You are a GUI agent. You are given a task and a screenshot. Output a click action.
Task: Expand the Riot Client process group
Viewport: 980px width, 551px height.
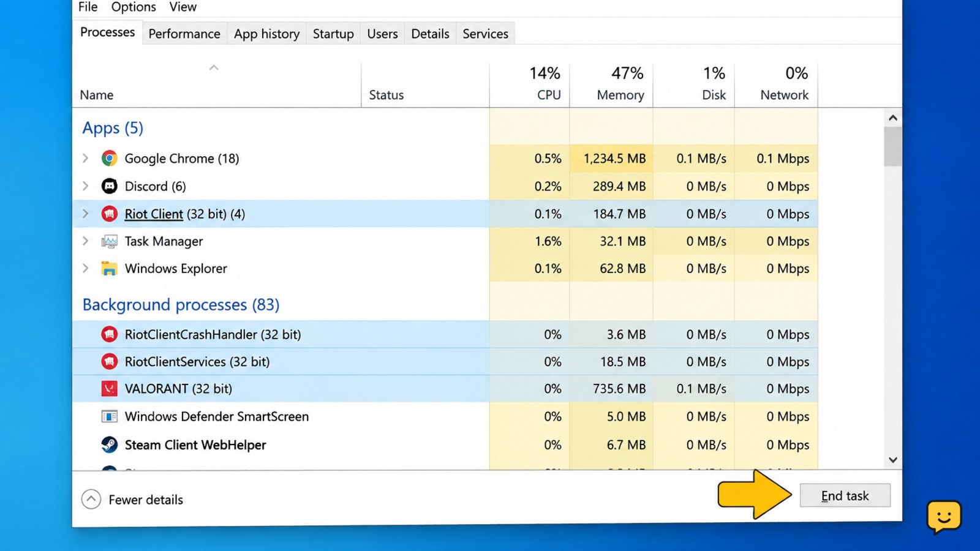tap(86, 214)
